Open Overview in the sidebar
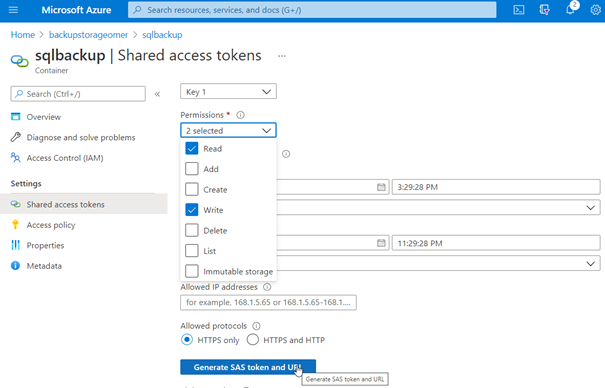Viewport: 605px width, 388px height. (x=44, y=117)
